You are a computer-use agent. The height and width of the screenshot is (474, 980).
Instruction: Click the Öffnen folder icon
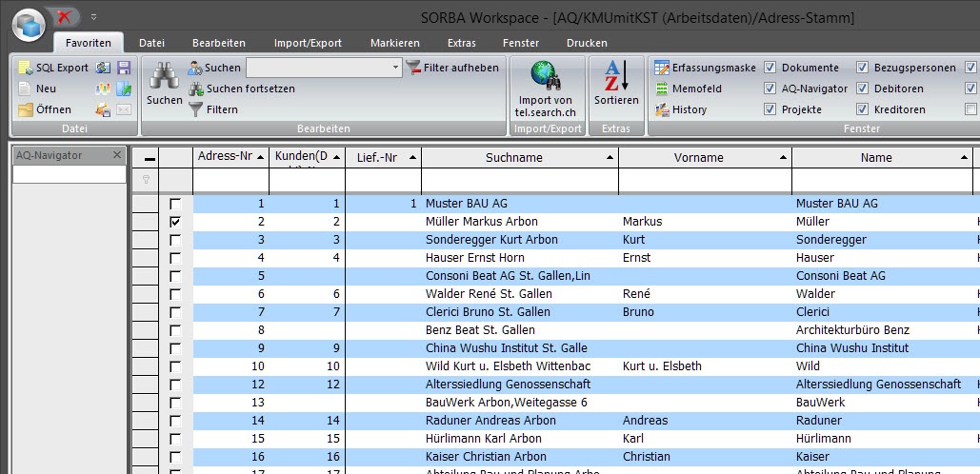click(x=25, y=109)
